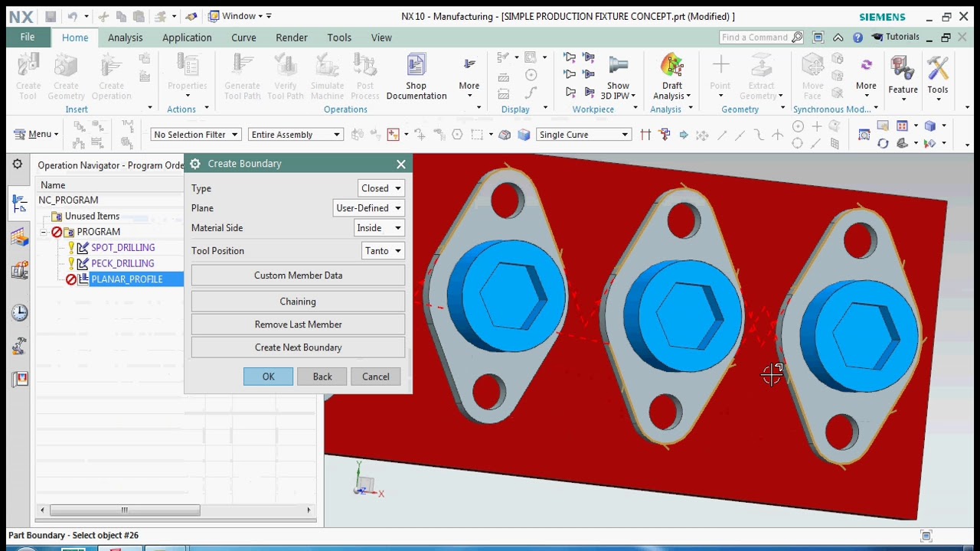Click the Cancel button

[x=376, y=377]
